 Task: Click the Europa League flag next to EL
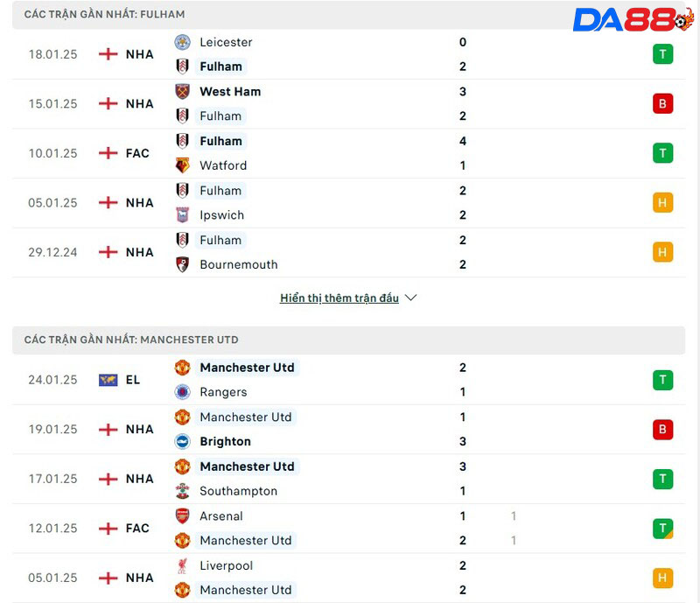coord(107,380)
